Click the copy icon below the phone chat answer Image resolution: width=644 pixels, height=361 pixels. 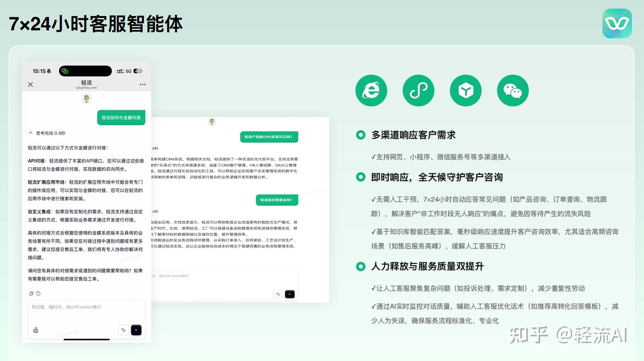click(31, 293)
